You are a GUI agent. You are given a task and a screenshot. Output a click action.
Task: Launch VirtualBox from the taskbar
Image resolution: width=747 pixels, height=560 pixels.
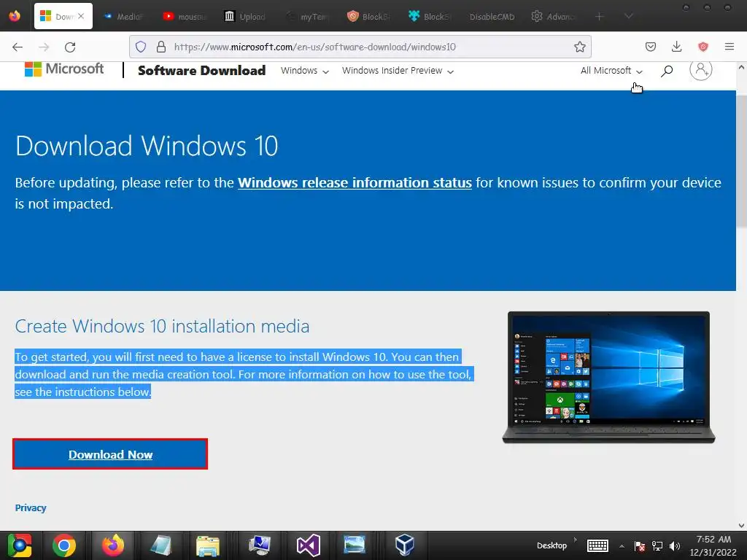coord(404,545)
